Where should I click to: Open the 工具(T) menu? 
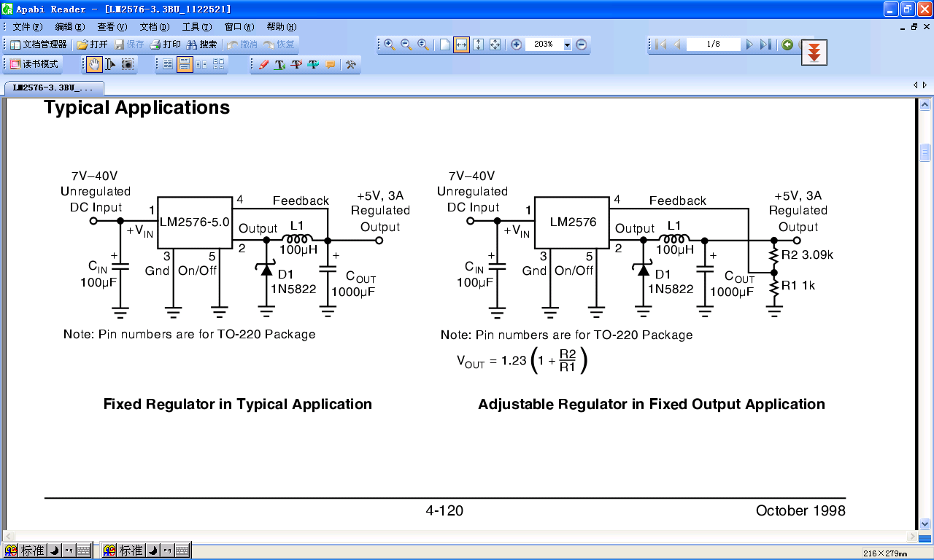tap(196, 27)
